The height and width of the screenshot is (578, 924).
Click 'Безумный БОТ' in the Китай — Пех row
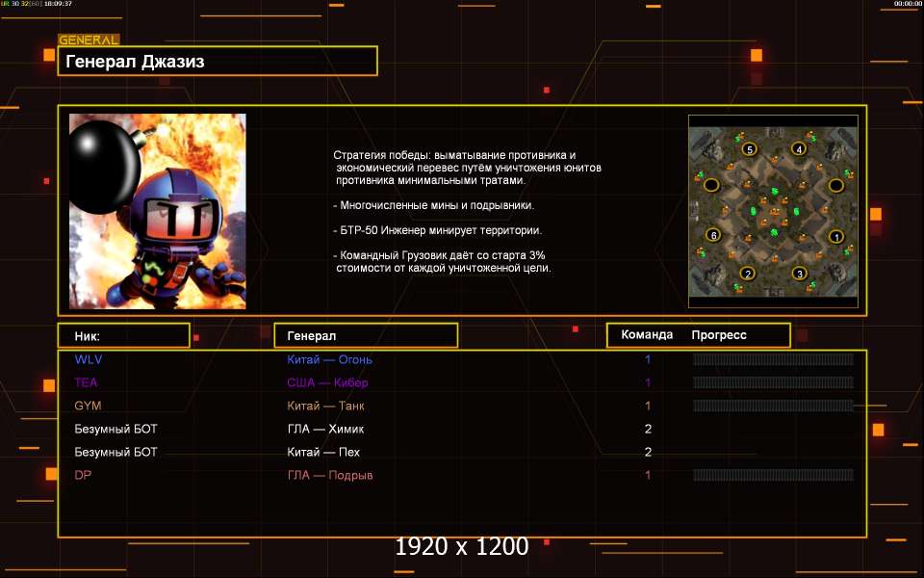coord(116,452)
